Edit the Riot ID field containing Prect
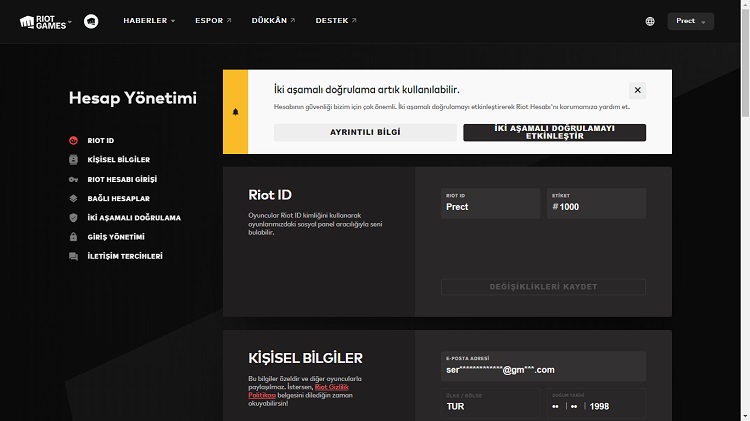Screen dimensions: 750x421 [x=490, y=203]
